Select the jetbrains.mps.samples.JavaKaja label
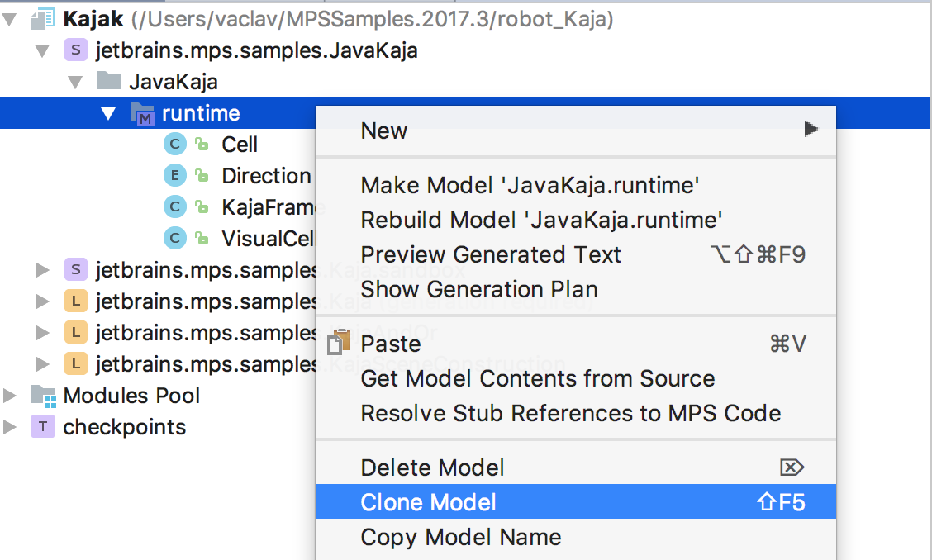Viewport: 932px width, 560px height. tap(257, 50)
